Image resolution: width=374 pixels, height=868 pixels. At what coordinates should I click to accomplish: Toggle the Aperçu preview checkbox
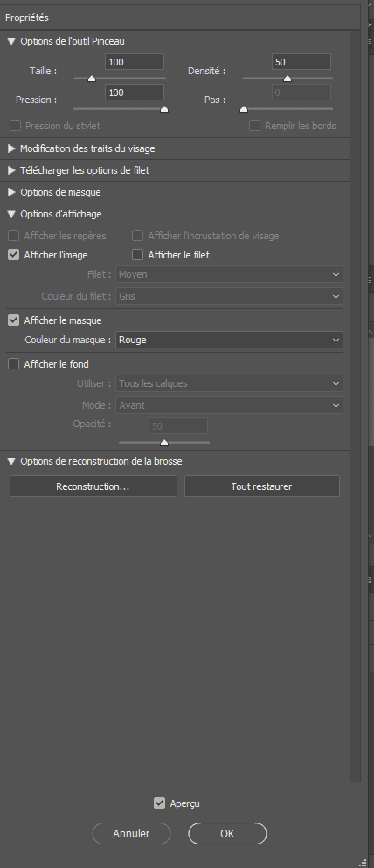click(x=159, y=803)
